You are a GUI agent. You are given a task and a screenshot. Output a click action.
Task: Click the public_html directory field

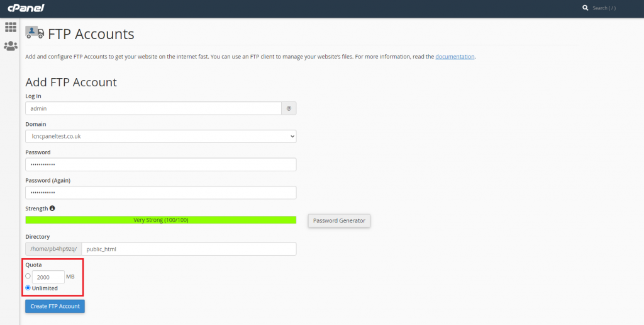pos(189,249)
